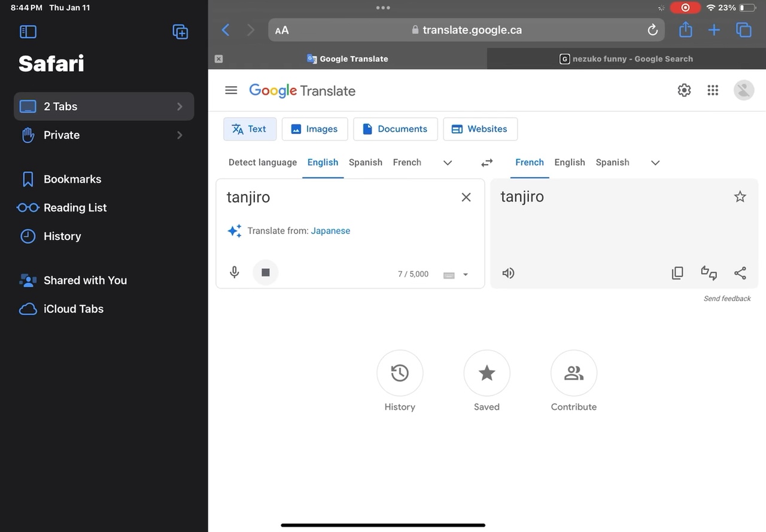Image resolution: width=766 pixels, height=532 pixels.
Task: Go forward with the forward arrow
Action: click(251, 30)
